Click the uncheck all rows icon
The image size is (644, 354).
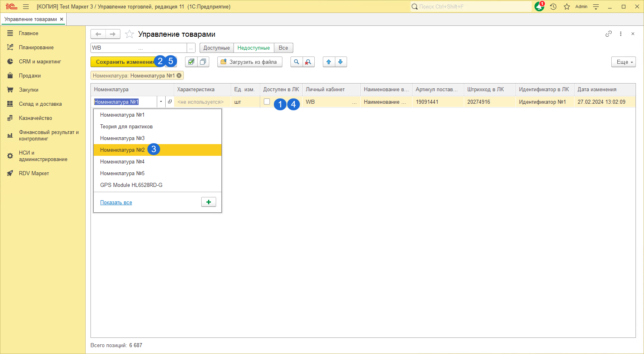pyautogui.click(x=203, y=62)
